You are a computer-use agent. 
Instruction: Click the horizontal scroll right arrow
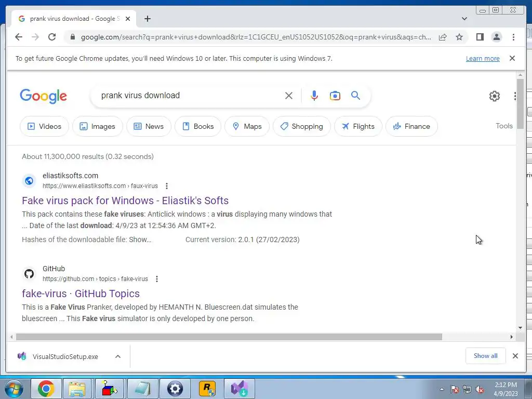[x=512, y=337]
